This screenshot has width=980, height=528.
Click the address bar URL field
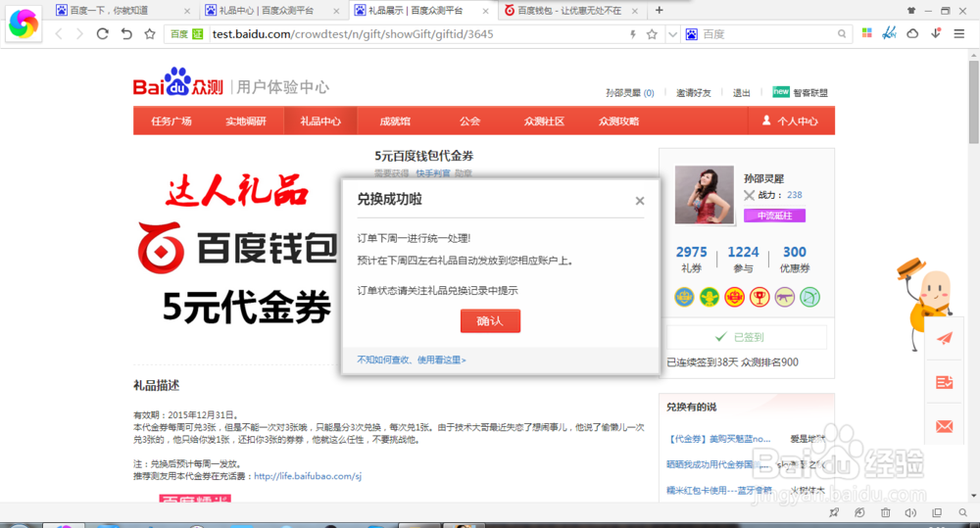click(415, 34)
